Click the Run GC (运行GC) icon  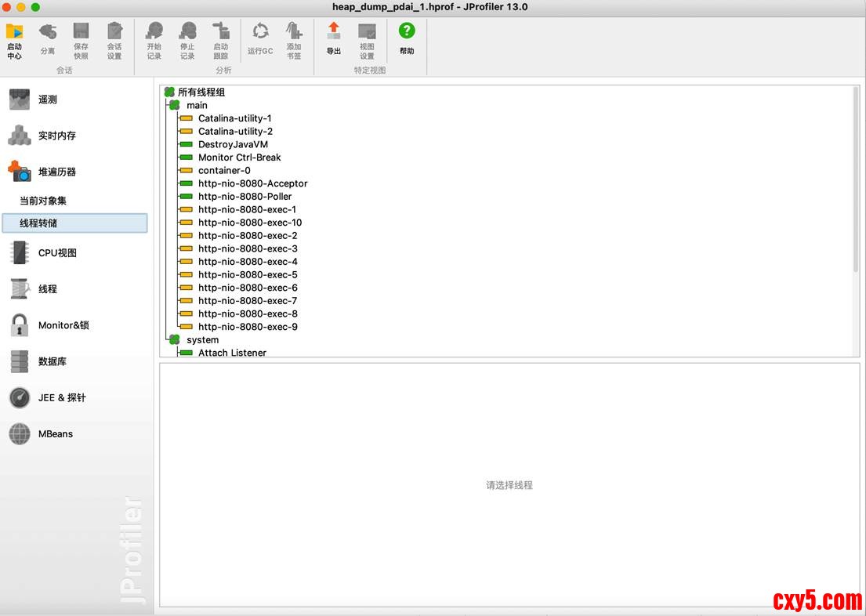[x=260, y=40]
